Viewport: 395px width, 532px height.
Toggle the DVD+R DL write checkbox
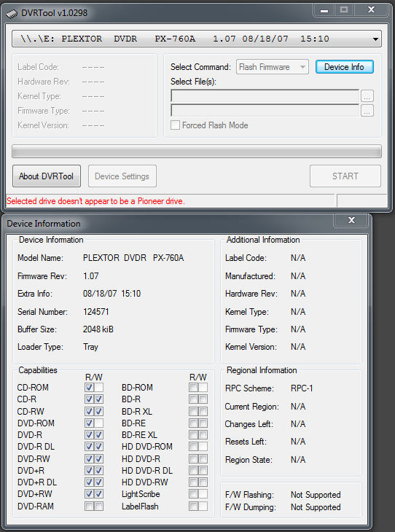[x=99, y=482]
